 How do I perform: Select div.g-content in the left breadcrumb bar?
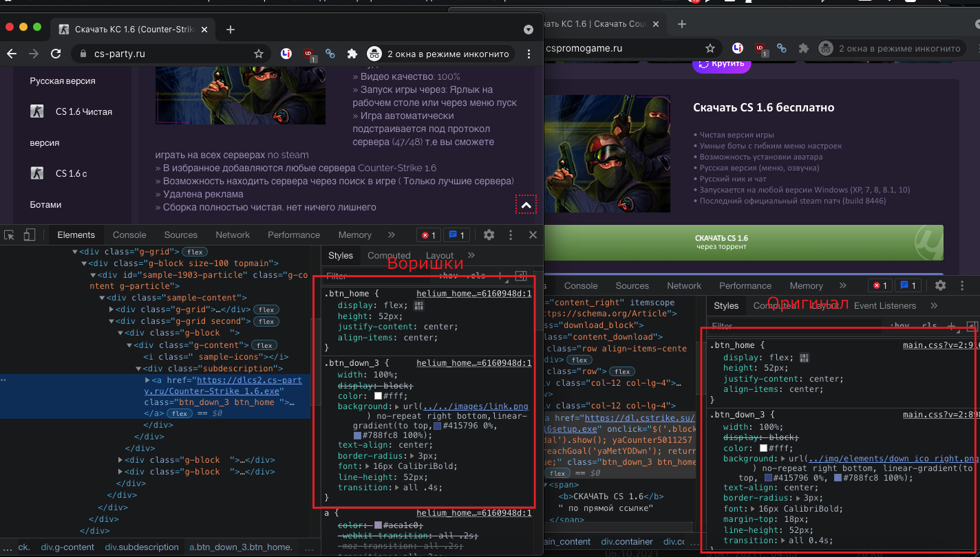click(x=67, y=547)
